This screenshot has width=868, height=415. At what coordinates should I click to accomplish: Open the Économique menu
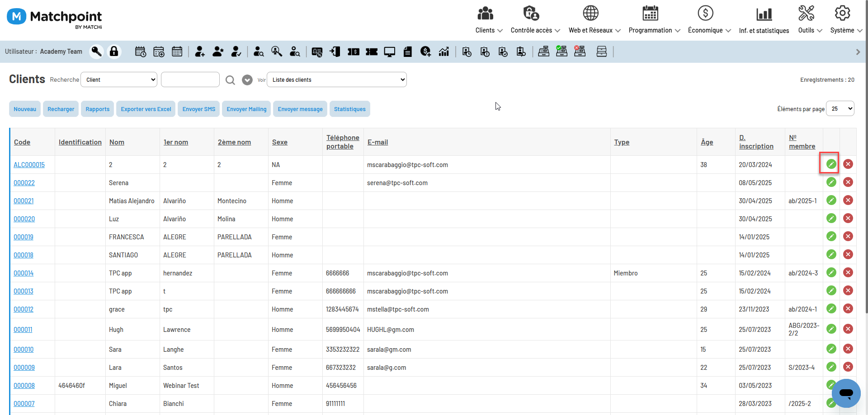coord(709,20)
